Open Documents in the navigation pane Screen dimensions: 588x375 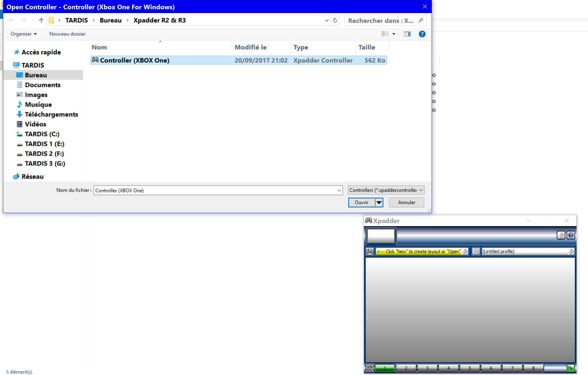[x=43, y=85]
